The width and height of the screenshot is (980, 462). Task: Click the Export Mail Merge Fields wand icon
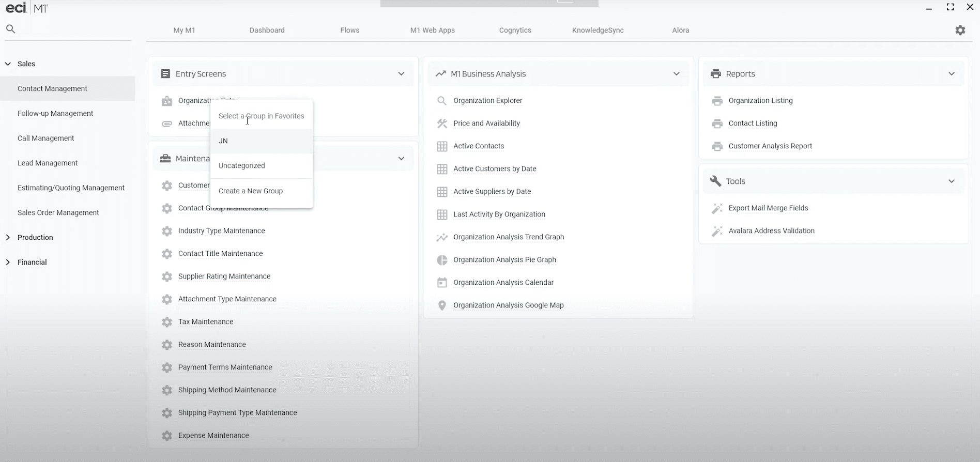tap(717, 208)
